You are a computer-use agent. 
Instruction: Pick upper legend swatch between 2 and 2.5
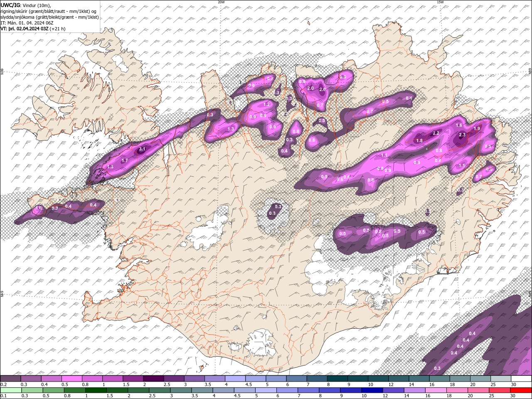click(x=153, y=379)
